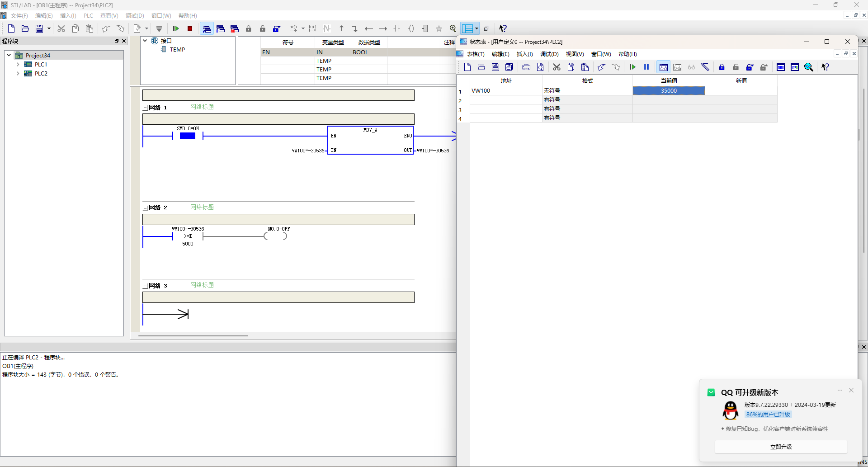
Task: Click MOV_W box in network 1
Action: (x=370, y=140)
